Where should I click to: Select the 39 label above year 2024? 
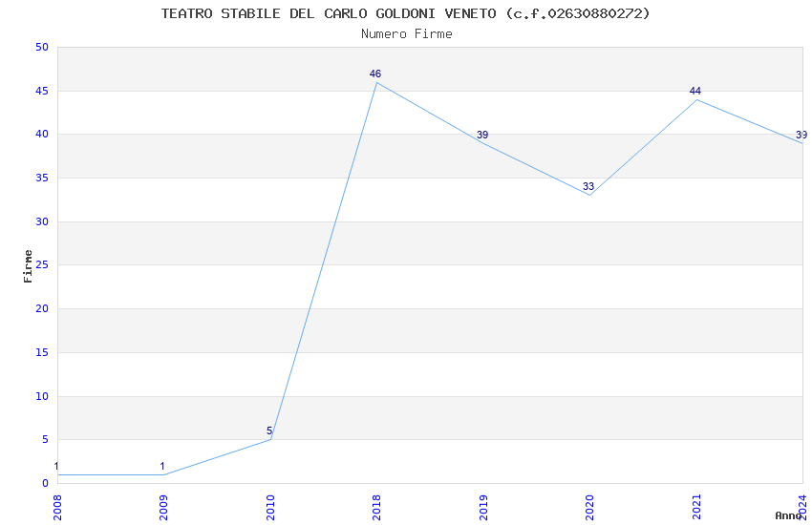point(801,135)
